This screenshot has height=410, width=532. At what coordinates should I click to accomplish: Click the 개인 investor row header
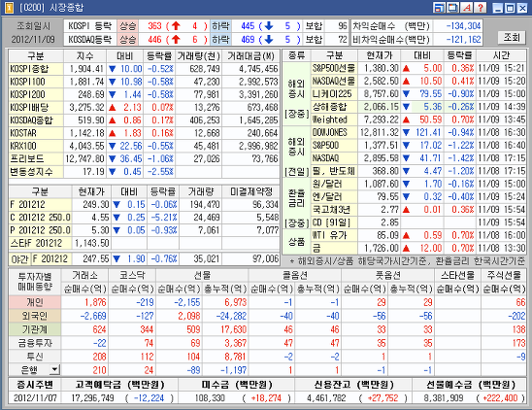[35, 302]
